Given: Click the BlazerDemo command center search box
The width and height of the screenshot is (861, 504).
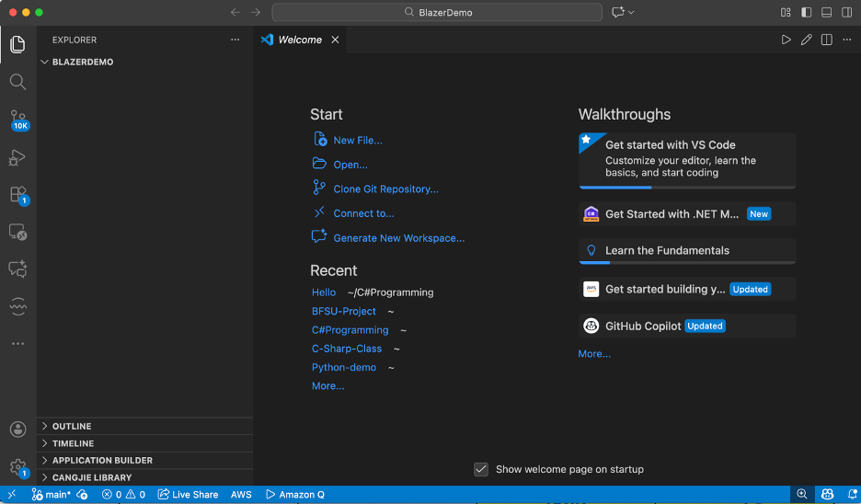Looking at the screenshot, I should [437, 12].
